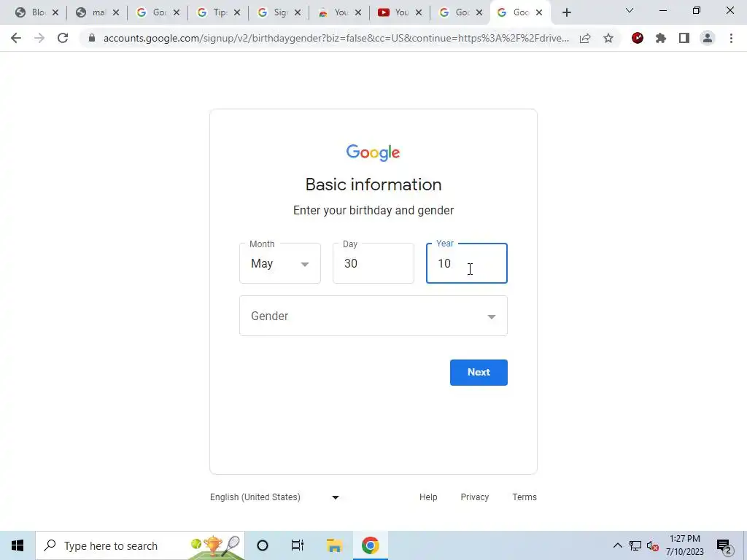Image resolution: width=747 pixels, height=560 pixels.
Task: Click the Chrome taskbar icon
Action: [x=370, y=545]
